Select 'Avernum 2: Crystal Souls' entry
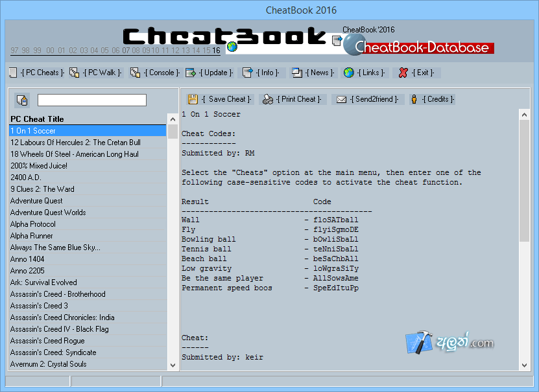The height and width of the screenshot is (392, 539). 88,364
